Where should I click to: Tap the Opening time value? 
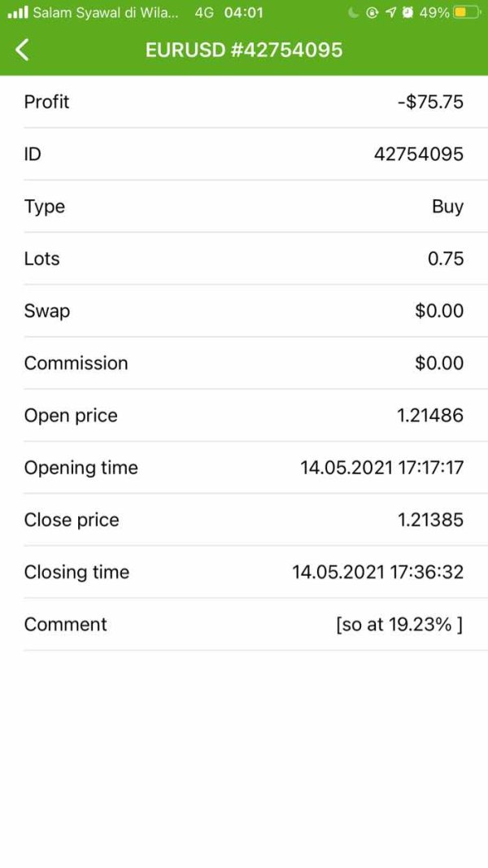click(x=381, y=468)
